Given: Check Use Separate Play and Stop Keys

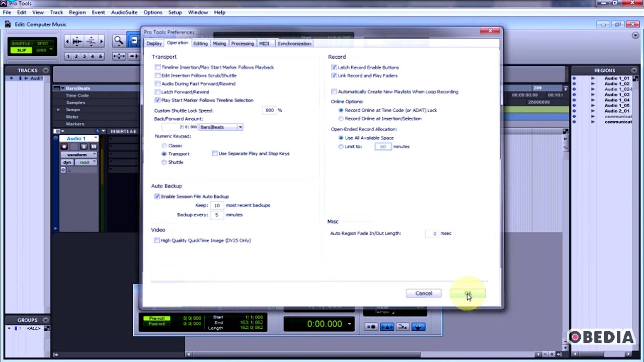Looking at the screenshot, I should tap(215, 153).
